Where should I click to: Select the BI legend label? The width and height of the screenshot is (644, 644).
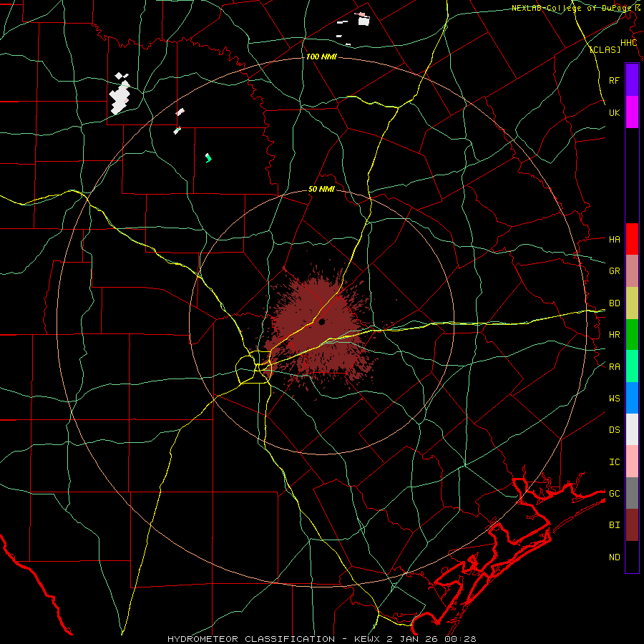[x=615, y=525]
